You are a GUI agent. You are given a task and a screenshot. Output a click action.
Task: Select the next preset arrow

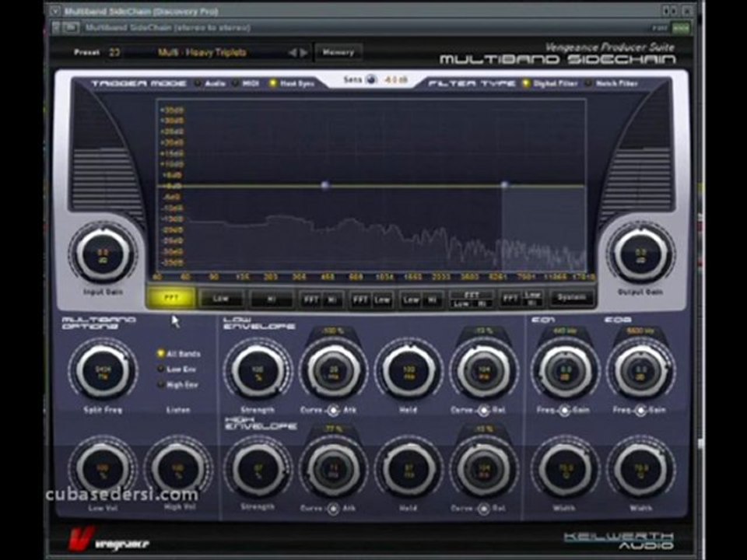[303, 52]
